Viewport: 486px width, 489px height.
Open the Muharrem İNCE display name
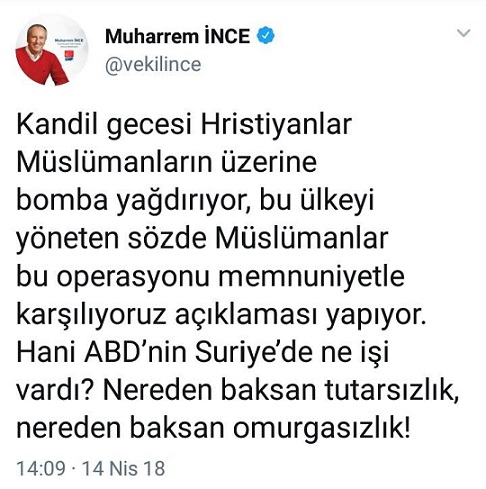tap(178, 36)
